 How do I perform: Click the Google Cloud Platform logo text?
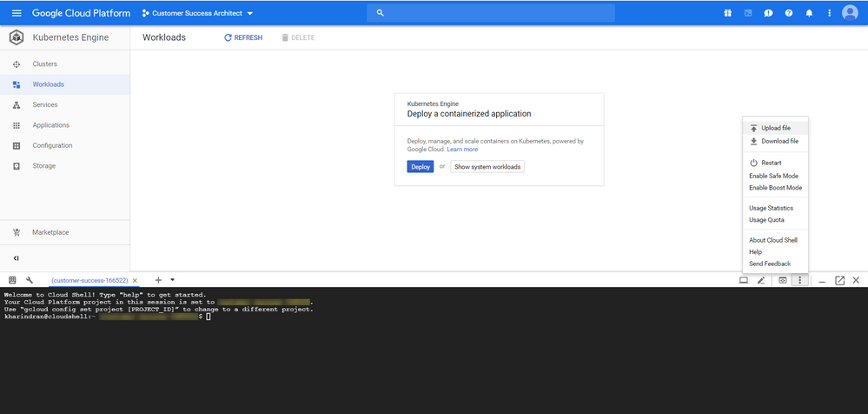[x=82, y=13]
